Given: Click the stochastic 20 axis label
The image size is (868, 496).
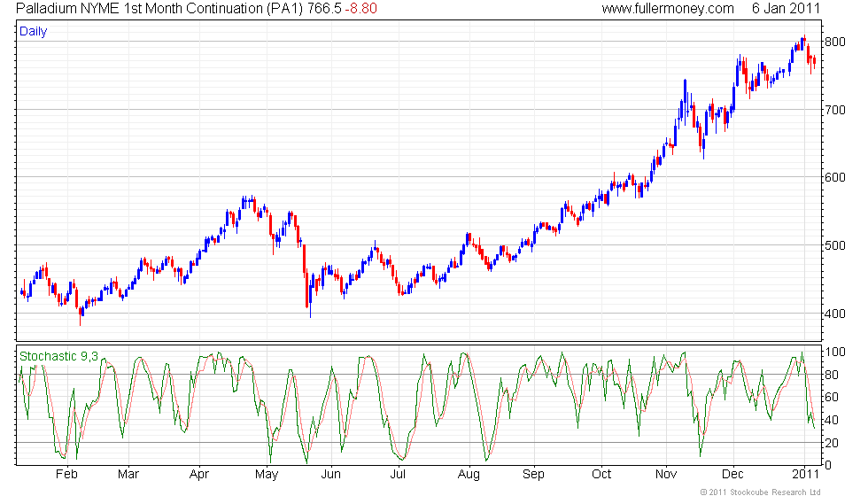Looking at the screenshot, I should [x=832, y=443].
